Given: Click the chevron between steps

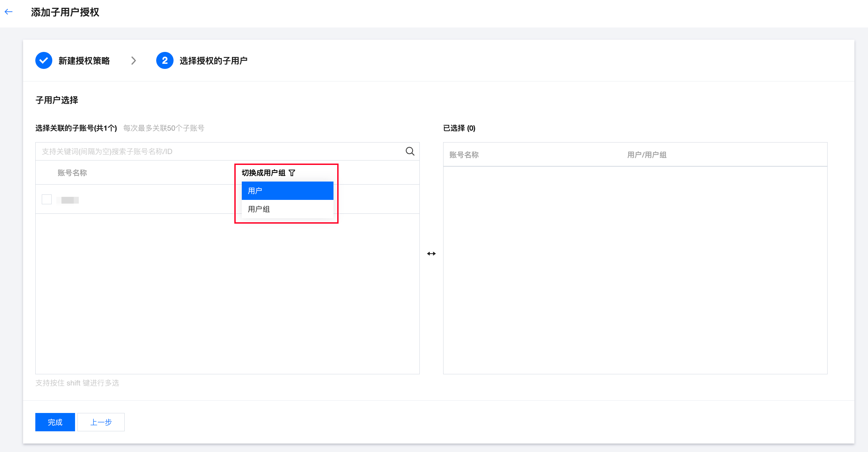Looking at the screenshot, I should click(133, 60).
